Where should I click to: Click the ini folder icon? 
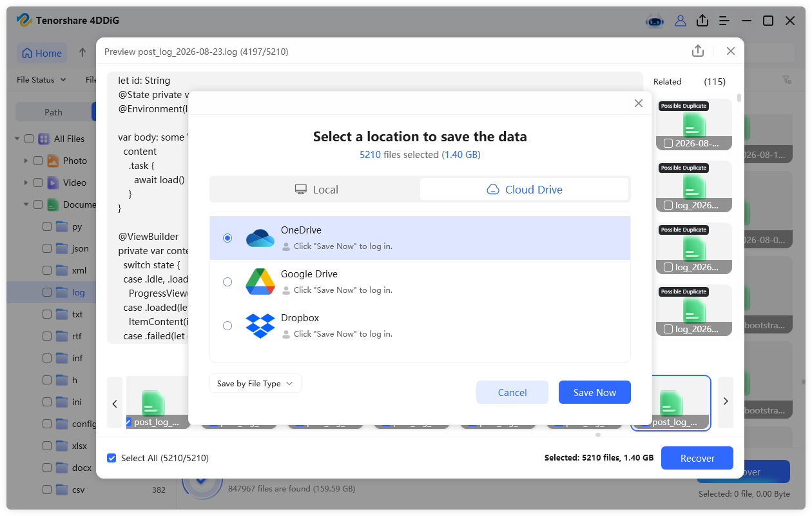click(x=62, y=402)
